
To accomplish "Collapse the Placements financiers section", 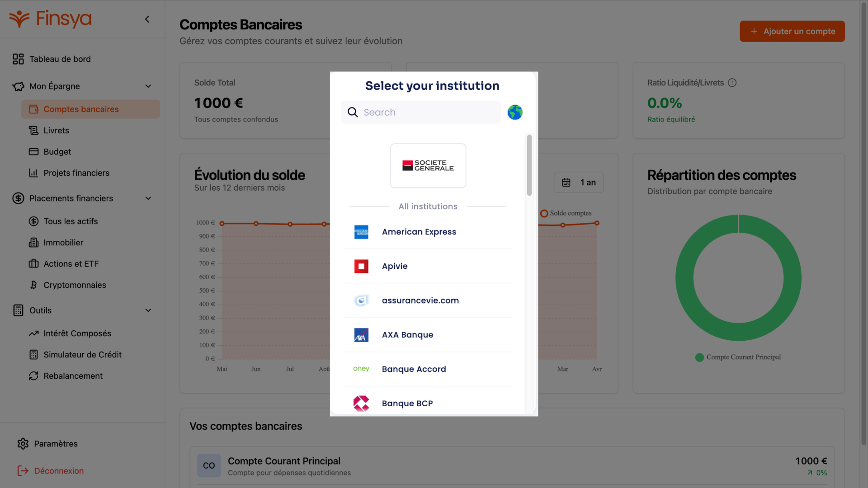I will (148, 198).
